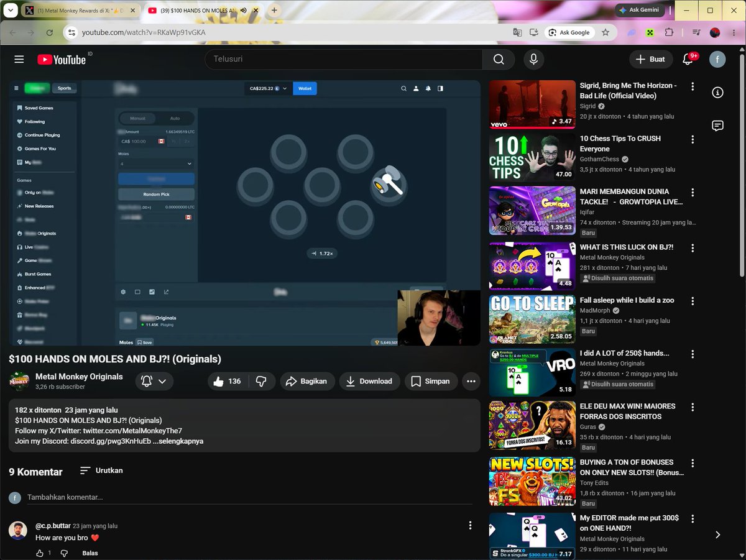Open the channel avatar beside video title

19,381
